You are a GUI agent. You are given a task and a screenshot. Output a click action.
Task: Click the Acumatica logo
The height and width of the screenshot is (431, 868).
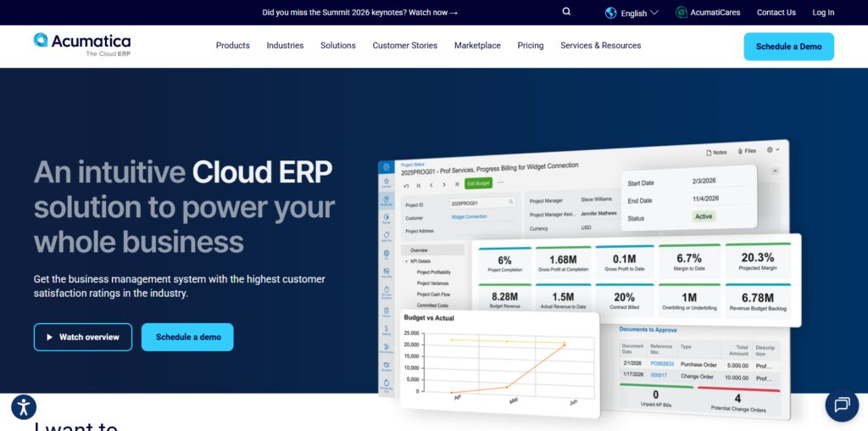(x=82, y=44)
